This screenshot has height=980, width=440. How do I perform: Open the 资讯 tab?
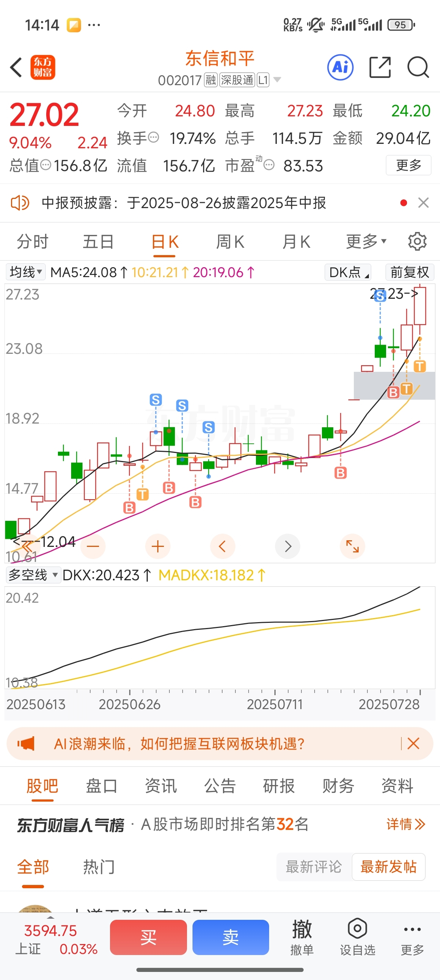pyautogui.click(x=161, y=786)
